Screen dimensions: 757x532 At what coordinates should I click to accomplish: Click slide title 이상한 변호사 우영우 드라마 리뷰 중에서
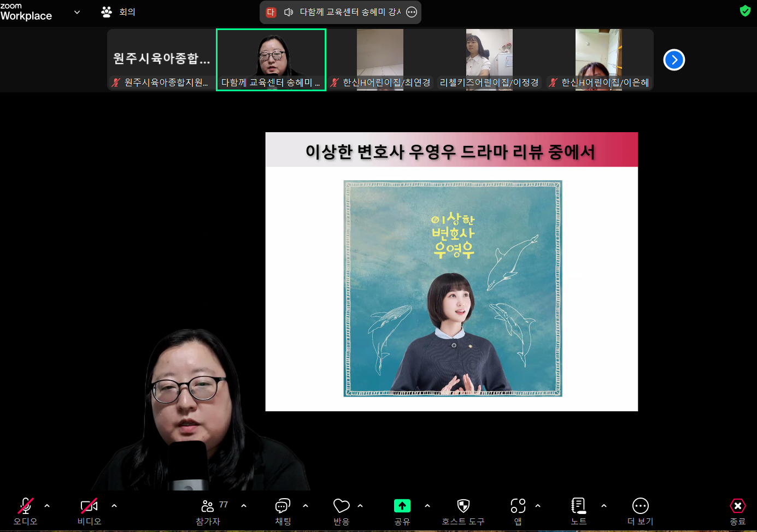(x=450, y=152)
